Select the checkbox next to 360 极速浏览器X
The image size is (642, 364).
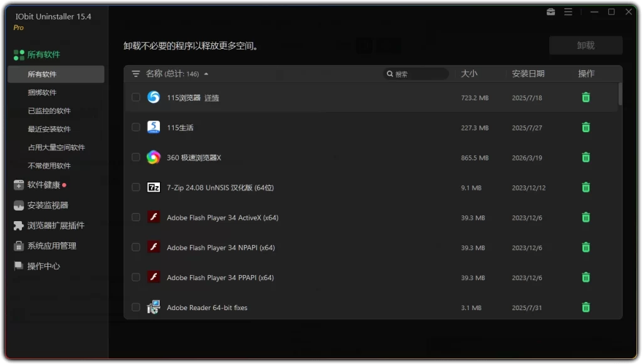(135, 157)
